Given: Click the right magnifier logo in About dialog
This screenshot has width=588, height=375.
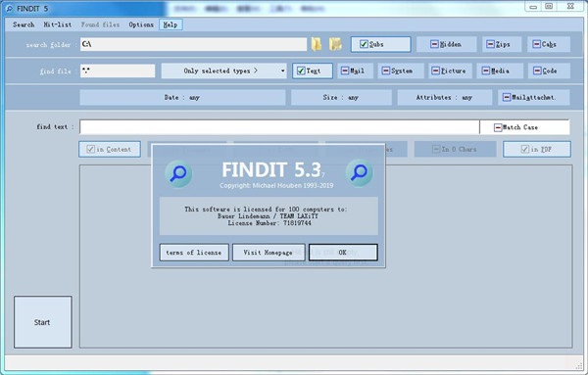Looking at the screenshot, I should point(360,173).
